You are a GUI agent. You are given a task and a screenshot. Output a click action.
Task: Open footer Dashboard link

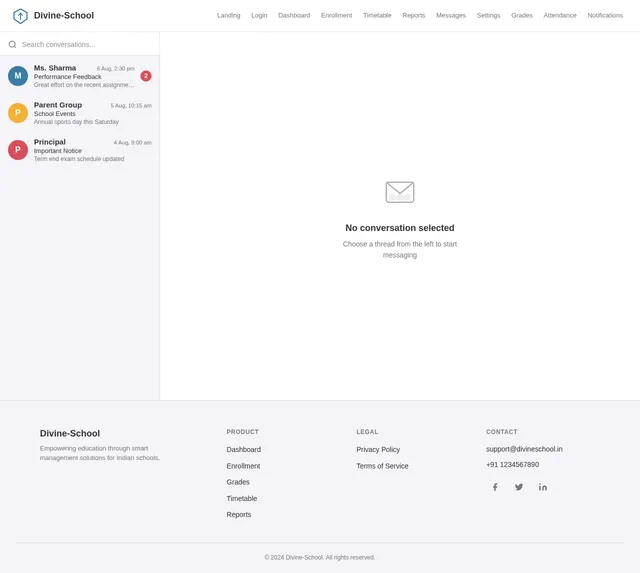tap(244, 449)
